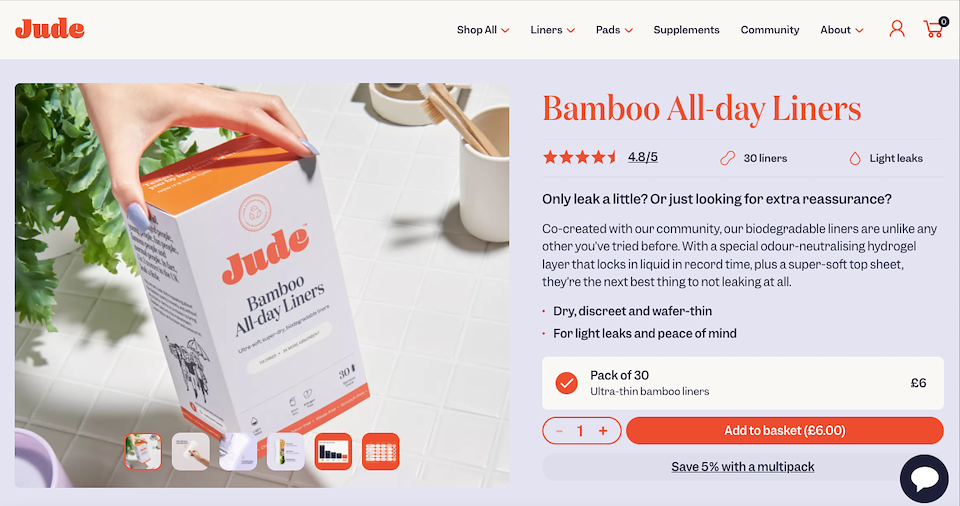This screenshot has width=960, height=506.
Task: Click the star rating icons
Action: pyautogui.click(x=580, y=157)
